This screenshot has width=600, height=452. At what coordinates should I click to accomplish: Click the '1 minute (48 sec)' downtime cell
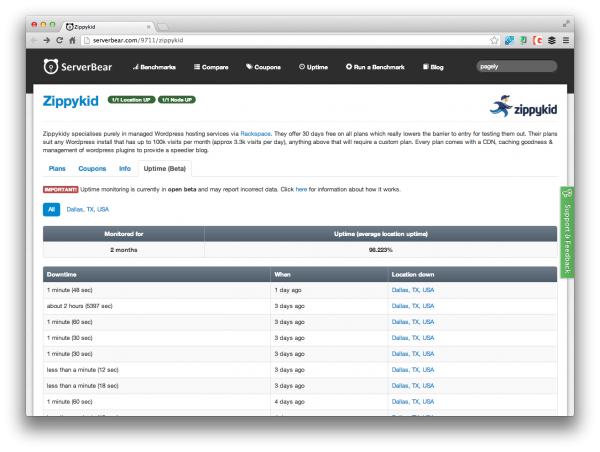tap(157, 290)
